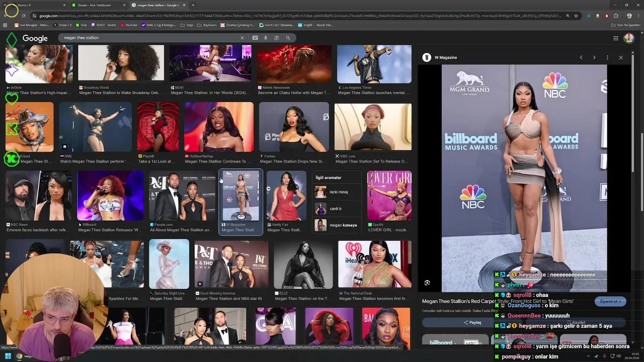The height and width of the screenshot is (362, 644).
Task: Show previous image in the preview panel
Action: [x=581, y=57]
